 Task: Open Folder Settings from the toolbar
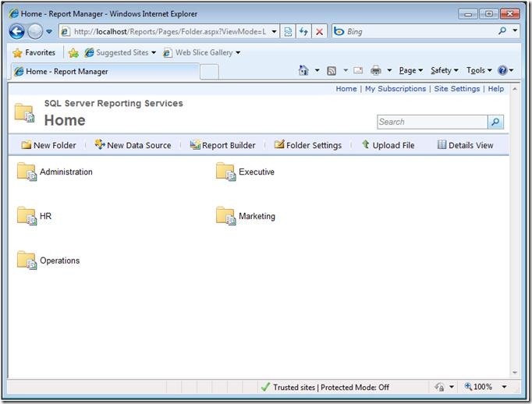308,145
